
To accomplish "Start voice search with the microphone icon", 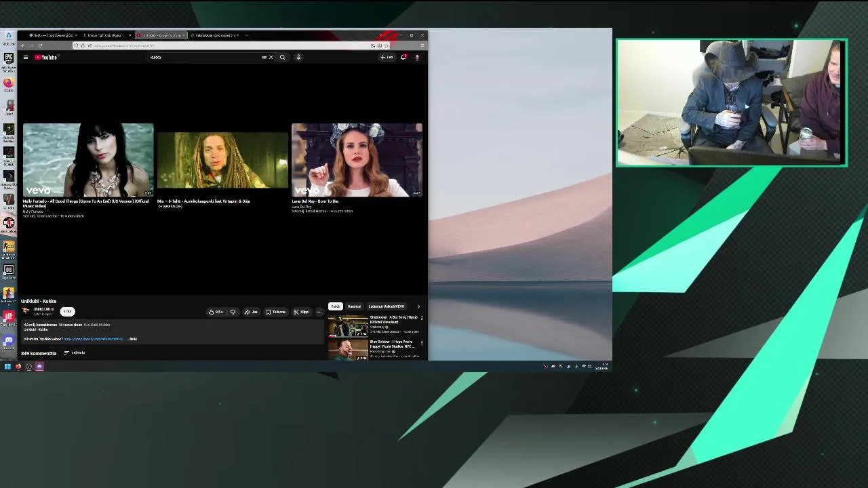I will (x=298, y=57).
